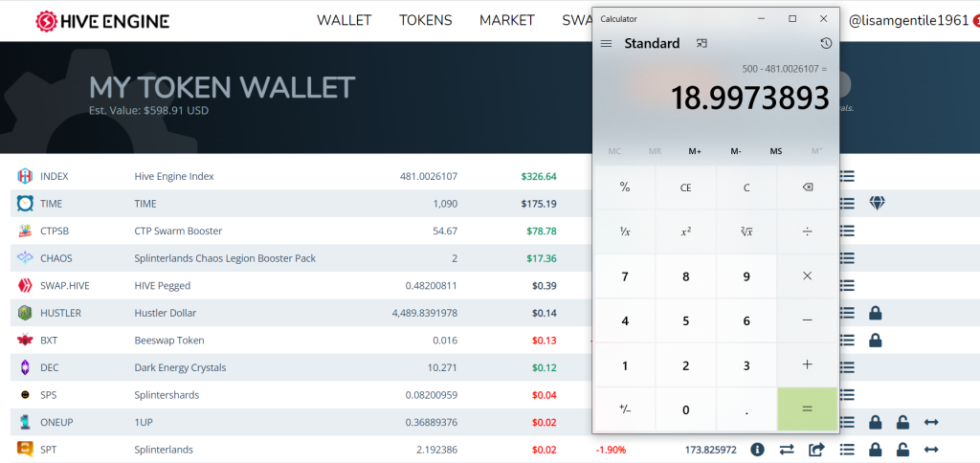Click the info icon in SPT row
This screenshot has width=980, height=463.
tap(758, 450)
